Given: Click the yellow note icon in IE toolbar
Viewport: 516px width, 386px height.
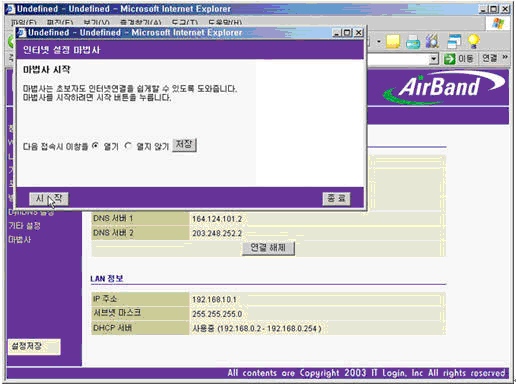Looking at the screenshot, I should [393, 41].
